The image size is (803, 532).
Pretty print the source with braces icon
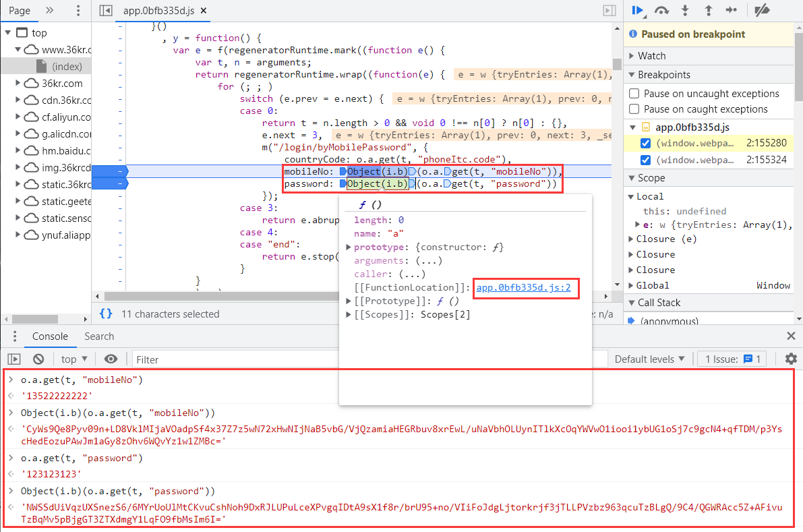click(x=106, y=314)
